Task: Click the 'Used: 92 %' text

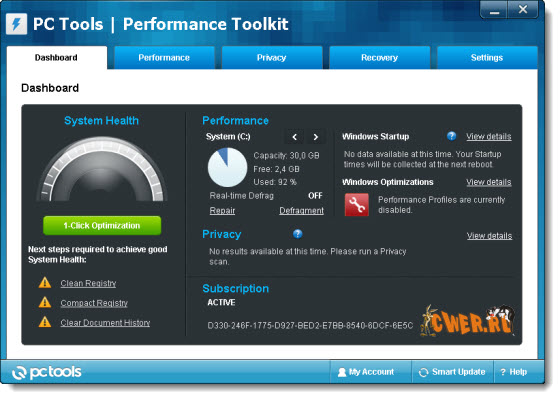Action: coord(275,182)
